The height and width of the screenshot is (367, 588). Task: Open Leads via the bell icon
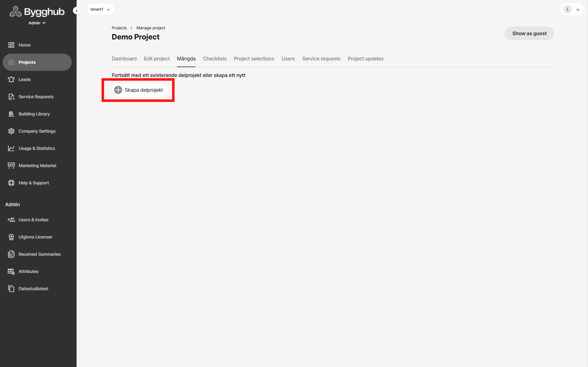coord(11,79)
